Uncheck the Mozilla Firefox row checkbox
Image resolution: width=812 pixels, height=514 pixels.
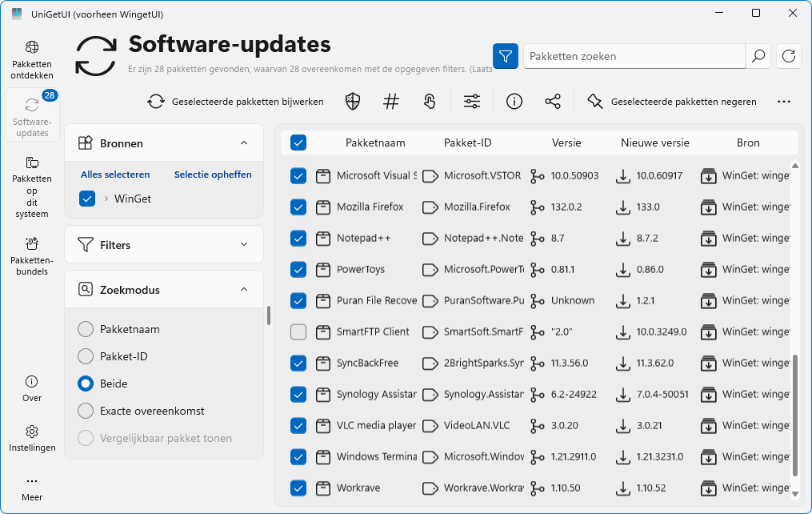pos(298,207)
